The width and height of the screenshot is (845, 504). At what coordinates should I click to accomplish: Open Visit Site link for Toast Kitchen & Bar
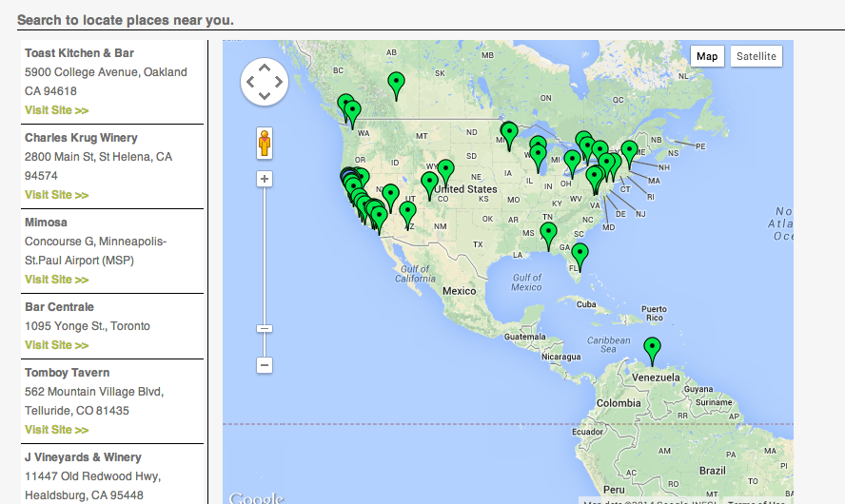[56, 110]
